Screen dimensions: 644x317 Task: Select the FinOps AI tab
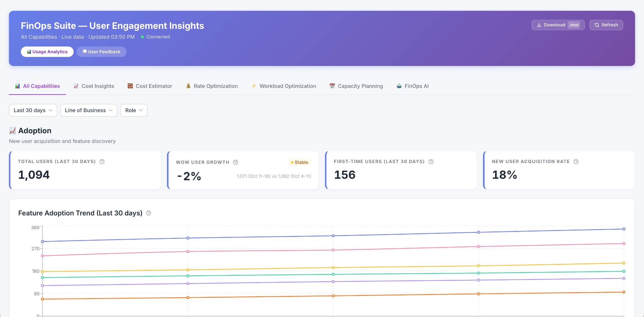click(413, 86)
